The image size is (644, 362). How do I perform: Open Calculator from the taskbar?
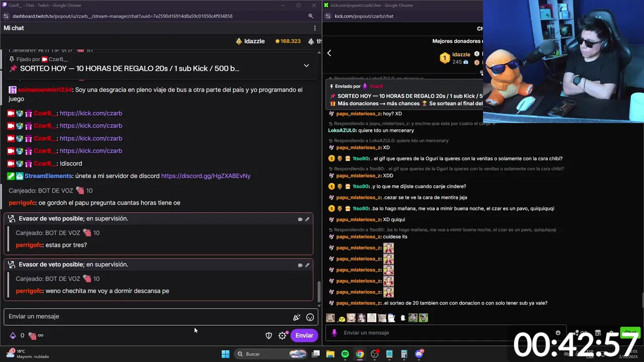404,354
